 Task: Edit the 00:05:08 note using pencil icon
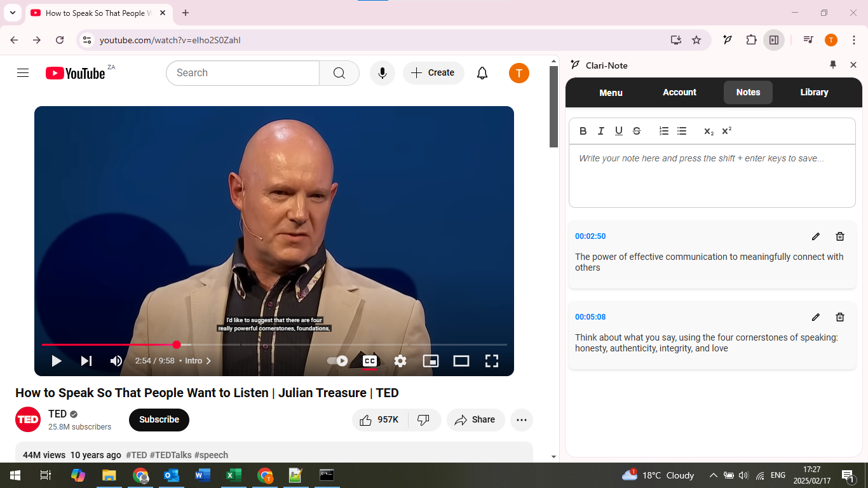(815, 316)
